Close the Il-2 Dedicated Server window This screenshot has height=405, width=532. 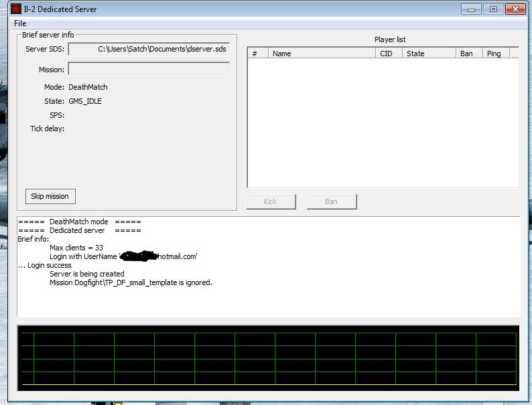515,9
